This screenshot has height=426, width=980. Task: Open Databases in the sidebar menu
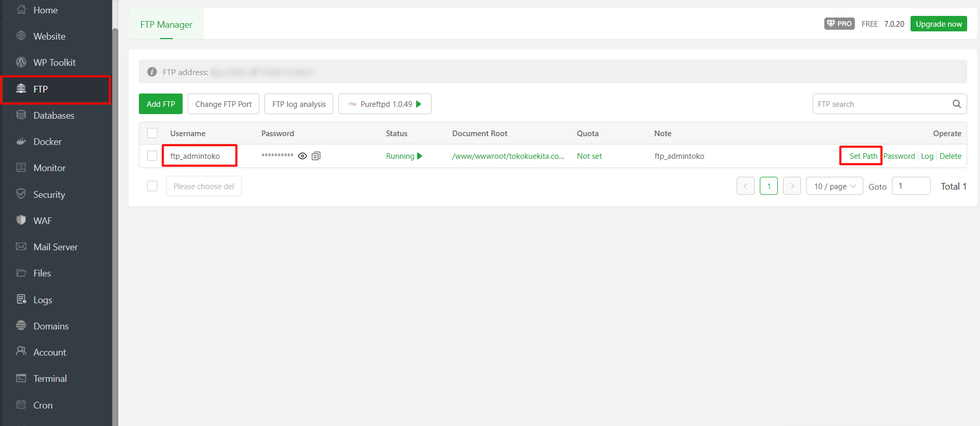[x=54, y=115]
